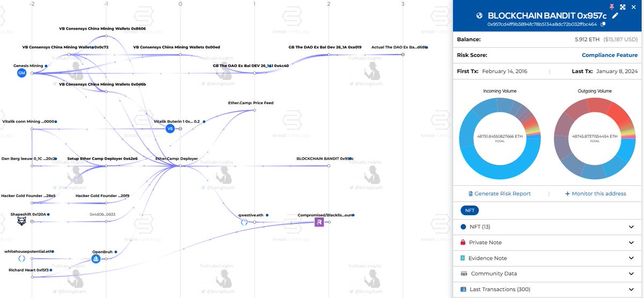Click the OpenBruh label
644x298 pixels.
tap(103, 251)
